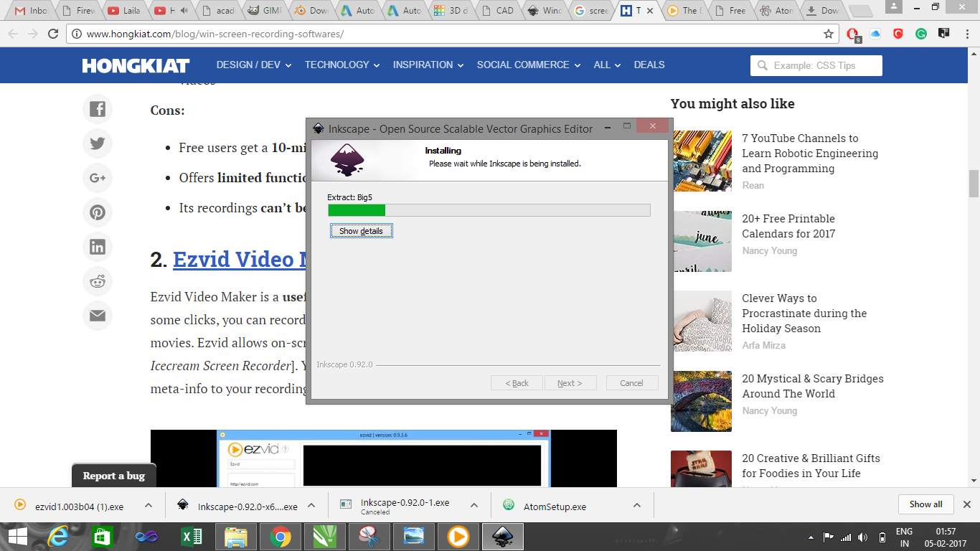Switch to the Google 'scre' search tab

591,11
